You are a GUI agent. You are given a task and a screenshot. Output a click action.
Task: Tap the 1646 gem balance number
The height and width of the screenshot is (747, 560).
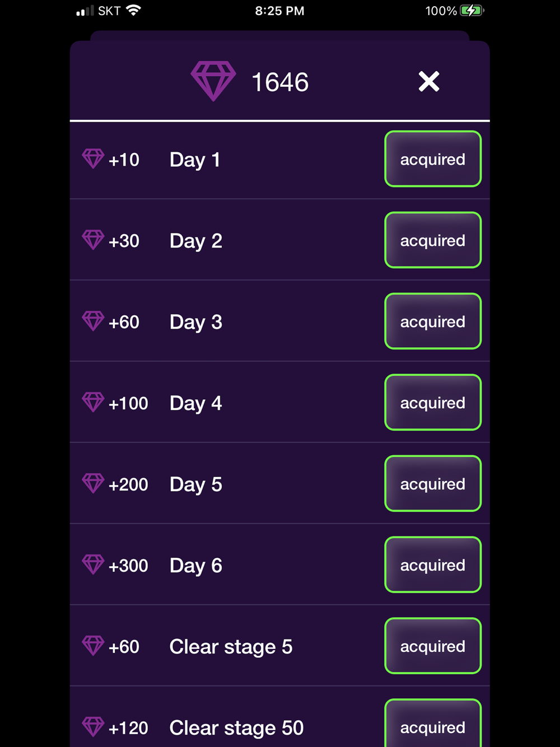tap(280, 83)
